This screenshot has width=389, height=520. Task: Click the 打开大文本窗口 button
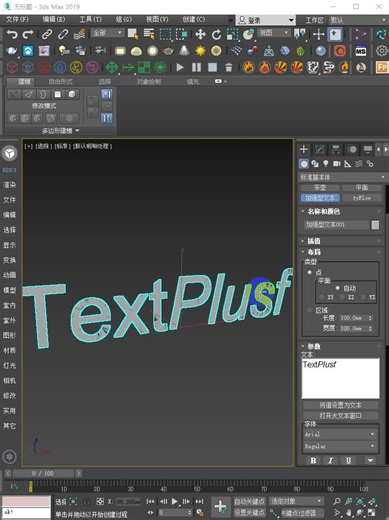[x=340, y=416]
